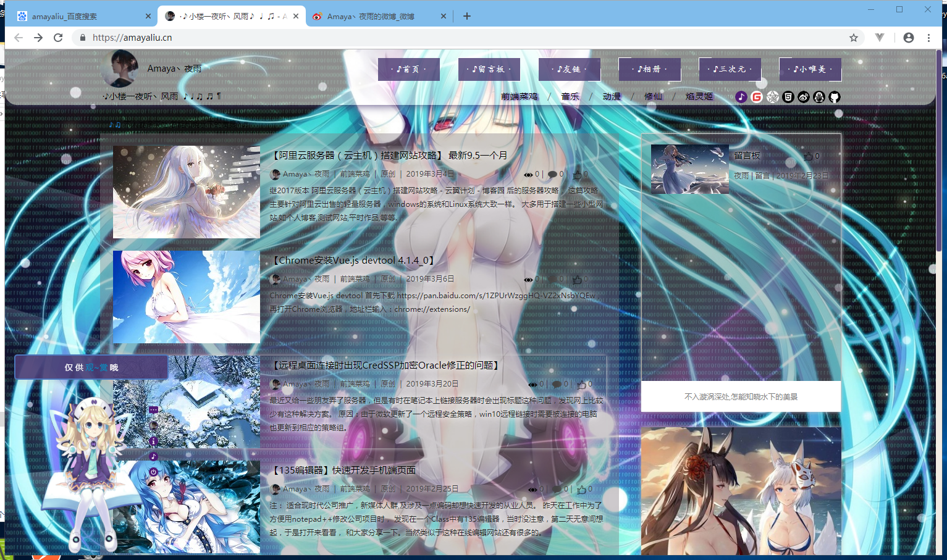Switch to the amayaliu_百度搜索 tab
947x560 pixels.
pos(84,16)
